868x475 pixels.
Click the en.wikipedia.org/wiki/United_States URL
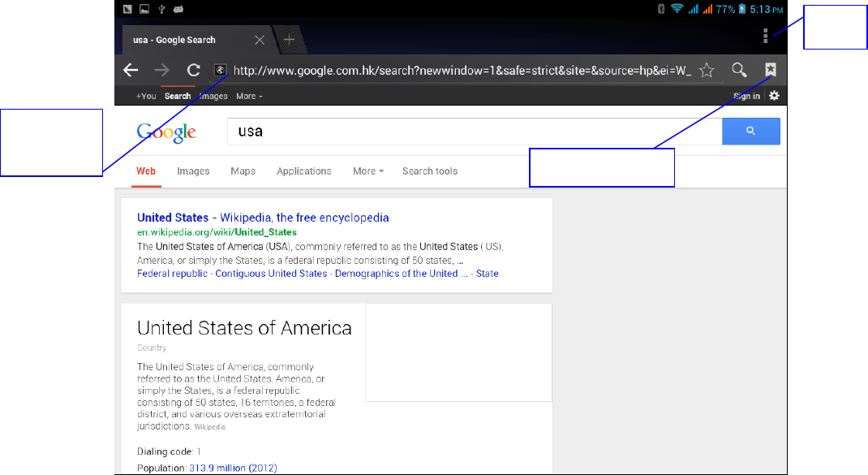pyautogui.click(x=217, y=232)
